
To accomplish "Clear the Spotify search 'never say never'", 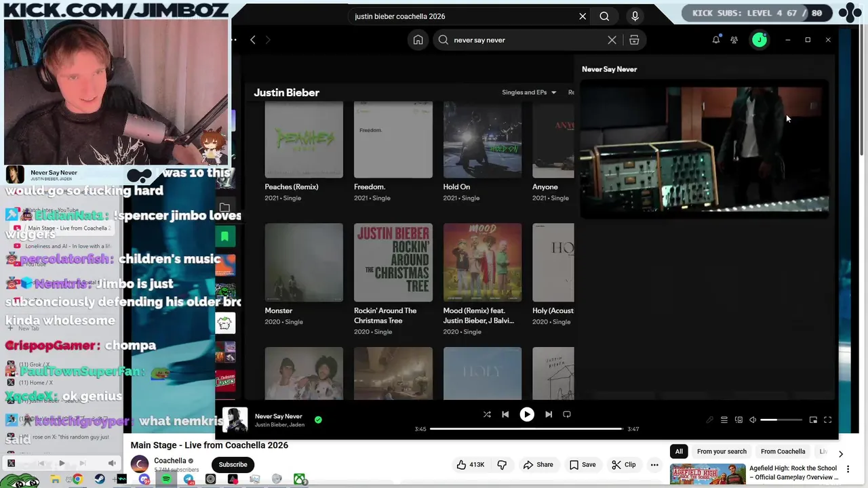I will (x=612, y=40).
